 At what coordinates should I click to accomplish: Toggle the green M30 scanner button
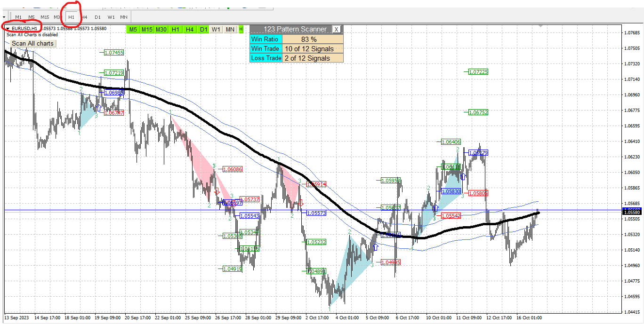tap(161, 29)
